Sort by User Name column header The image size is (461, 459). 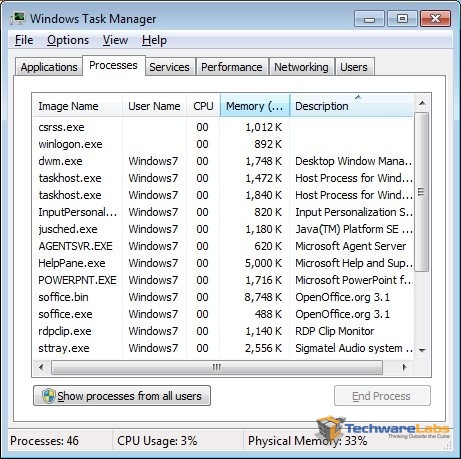pyautogui.click(x=154, y=106)
